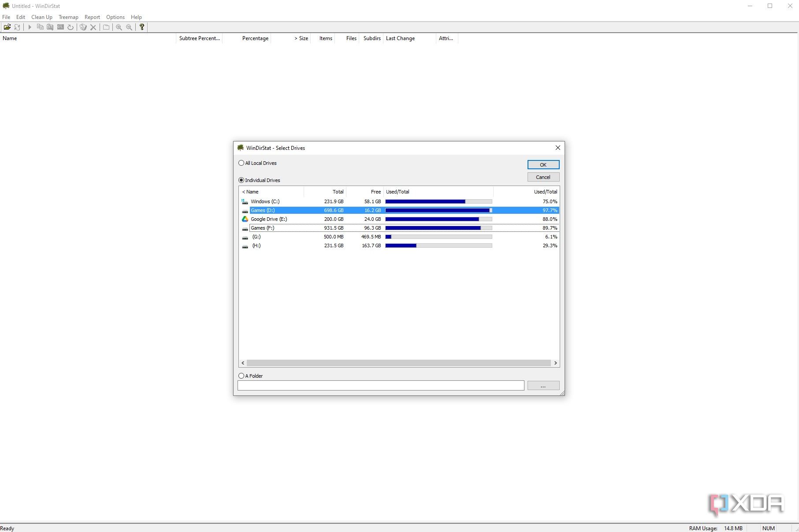Select the Individual Drives radio button
This screenshot has height=532, width=799.
click(241, 180)
